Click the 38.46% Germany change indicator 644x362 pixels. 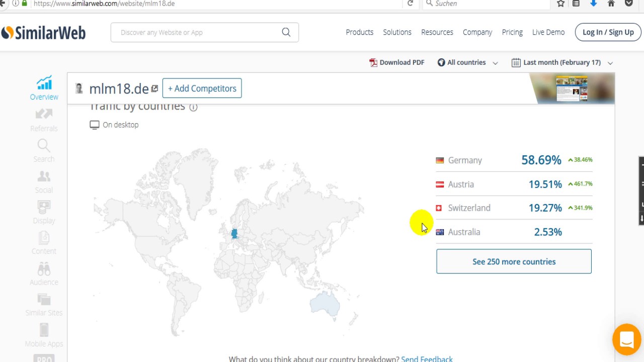[x=580, y=159]
